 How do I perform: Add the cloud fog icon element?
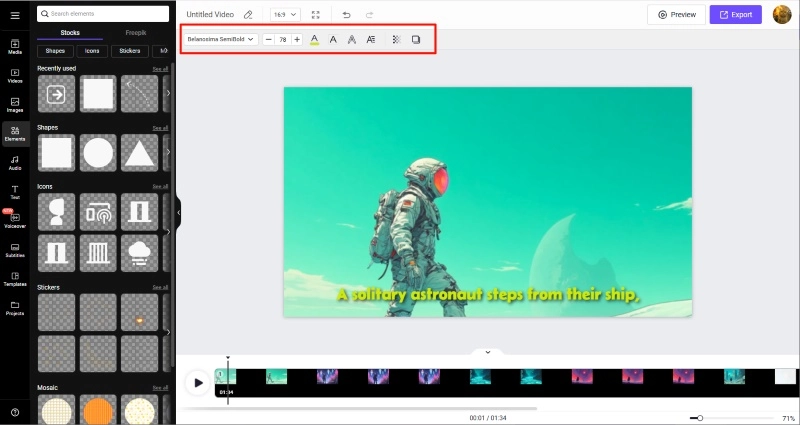pyautogui.click(x=139, y=253)
